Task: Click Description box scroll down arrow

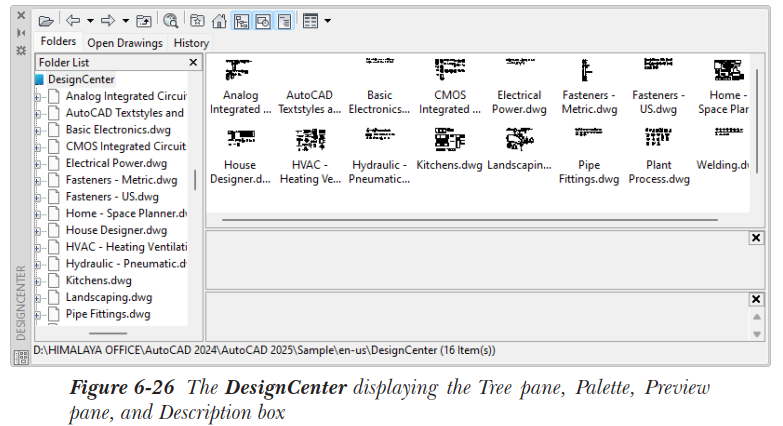Action: coord(757,334)
